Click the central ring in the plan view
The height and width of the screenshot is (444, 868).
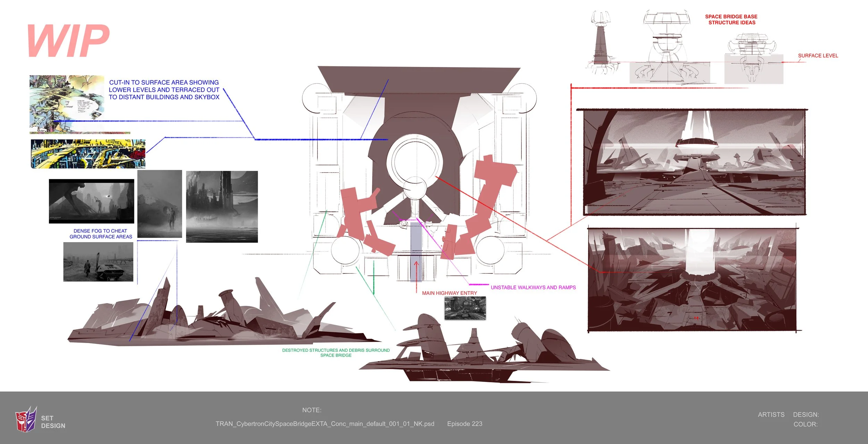click(415, 162)
